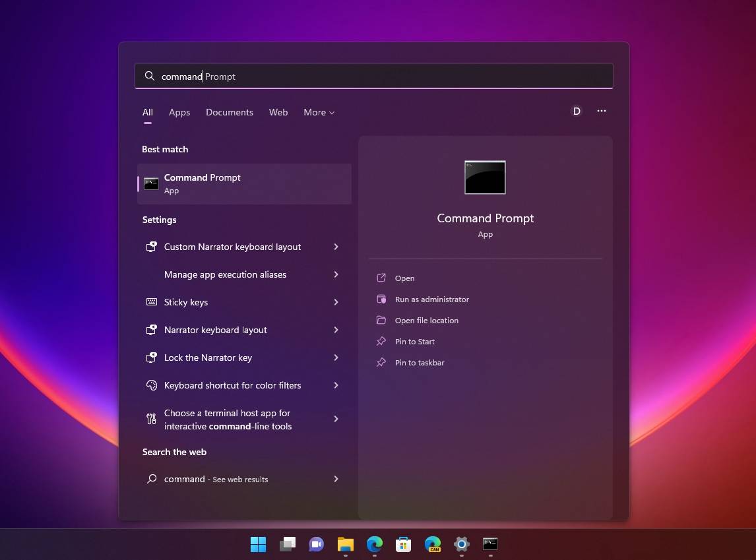The image size is (756, 560).
Task: Expand the More filter dropdown
Action: tap(319, 112)
